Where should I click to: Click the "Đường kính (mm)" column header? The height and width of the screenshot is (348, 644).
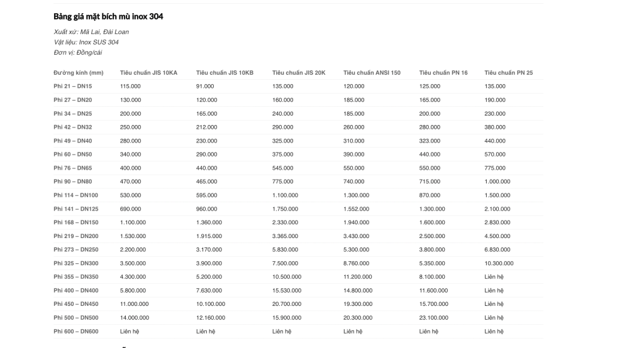(79, 73)
